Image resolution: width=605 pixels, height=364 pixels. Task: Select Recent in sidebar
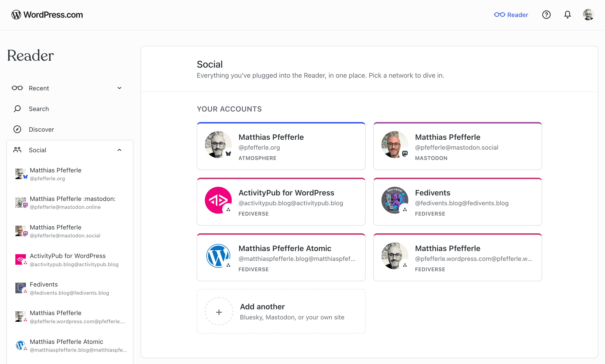coord(70,88)
